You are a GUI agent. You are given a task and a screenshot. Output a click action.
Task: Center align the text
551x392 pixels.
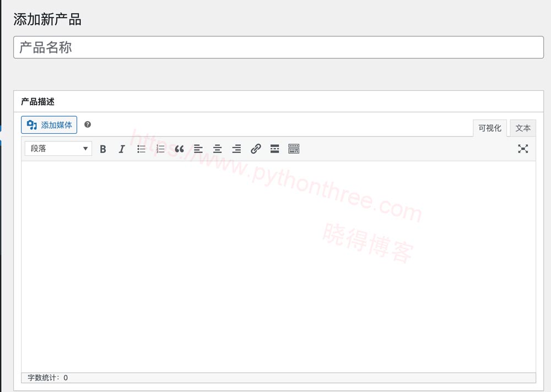click(217, 149)
